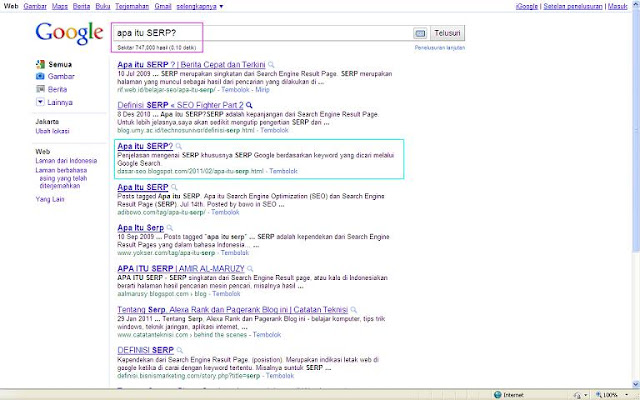
Task: Click the iGoogle link
Action: click(x=527, y=7)
